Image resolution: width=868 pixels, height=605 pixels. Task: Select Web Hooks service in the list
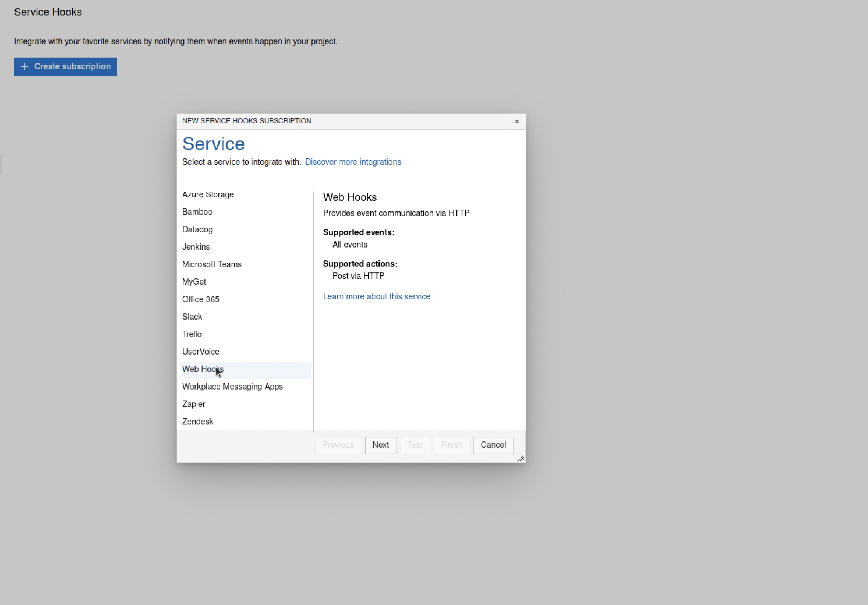[x=245, y=369]
